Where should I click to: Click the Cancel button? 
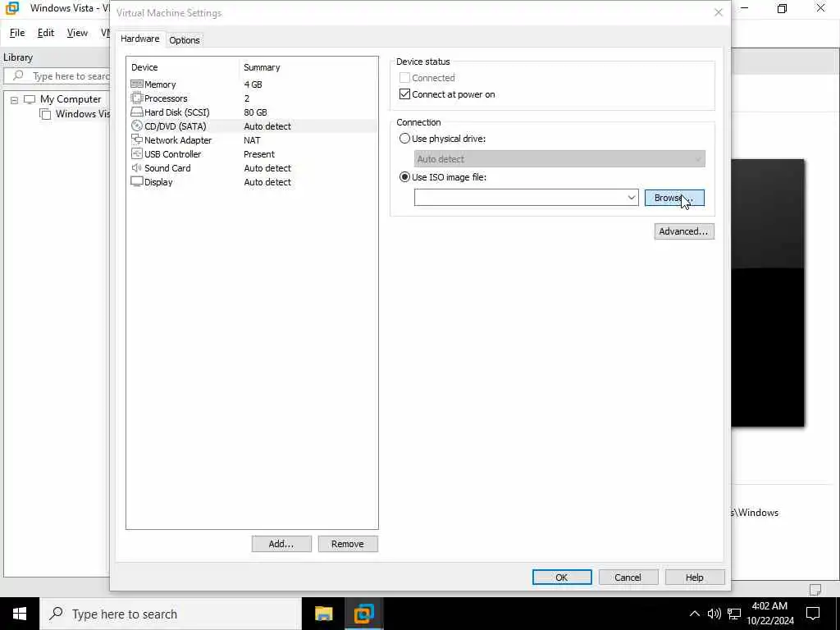click(x=628, y=577)
